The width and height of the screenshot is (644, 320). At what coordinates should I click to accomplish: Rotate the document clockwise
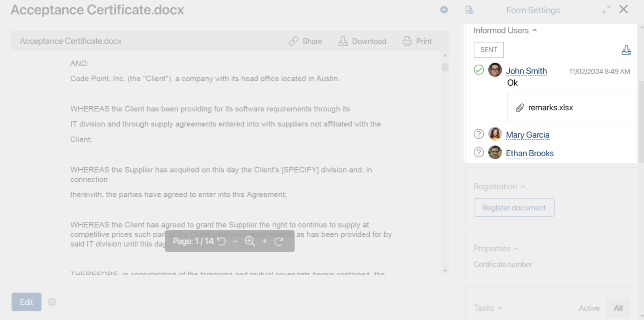pyautogui.click(x=279, y=242)
